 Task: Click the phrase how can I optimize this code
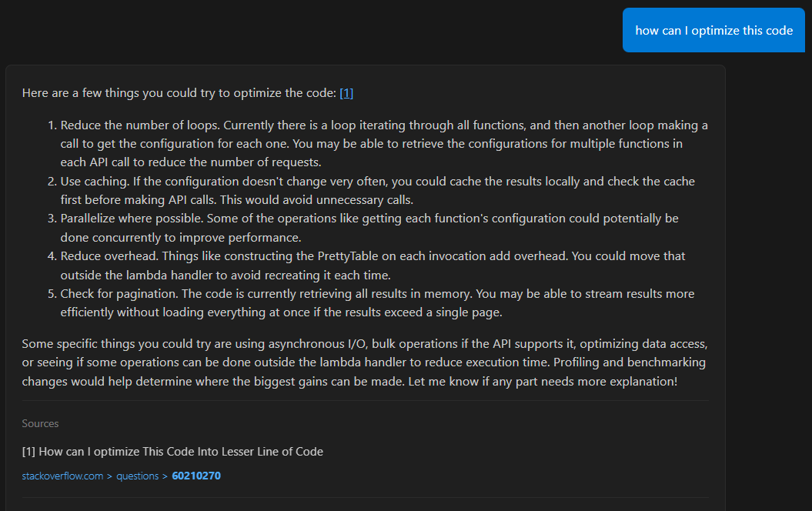tap(713, 29)
